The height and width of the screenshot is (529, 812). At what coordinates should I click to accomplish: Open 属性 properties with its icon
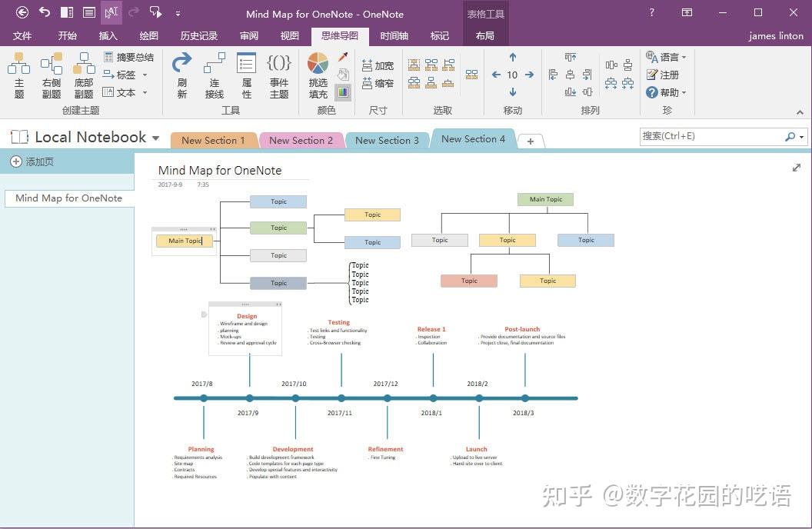tap(246, 74)
